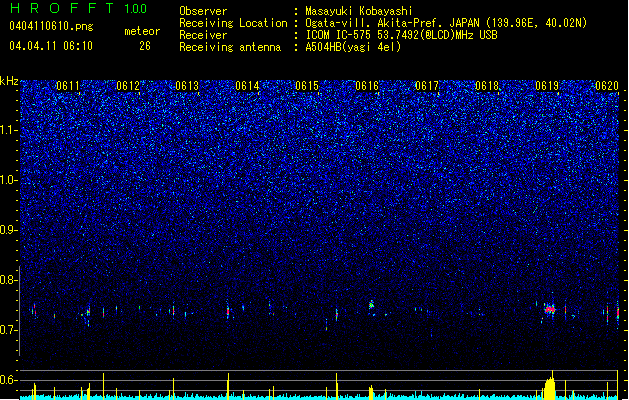
Task: Click the Observer field label
Action: tap(203, 11)
